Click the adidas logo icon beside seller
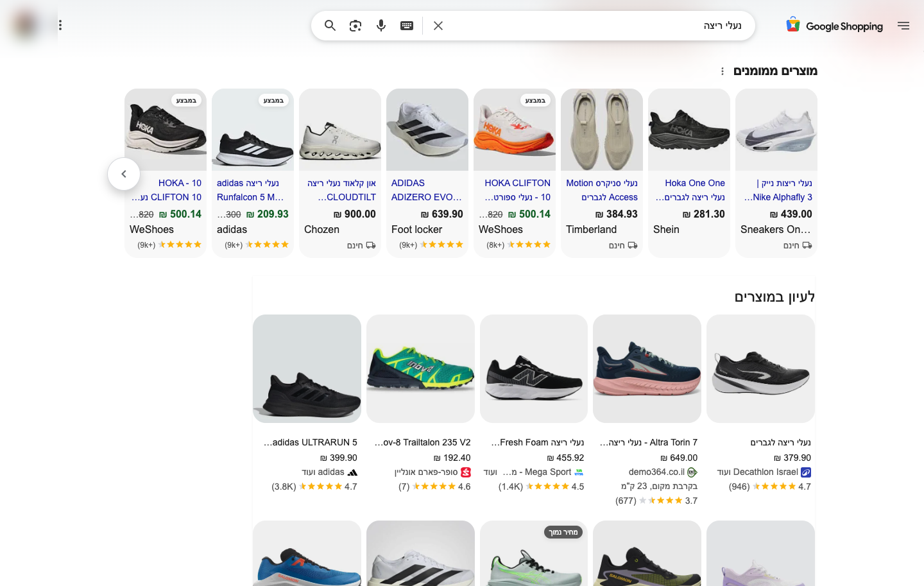 352,472
